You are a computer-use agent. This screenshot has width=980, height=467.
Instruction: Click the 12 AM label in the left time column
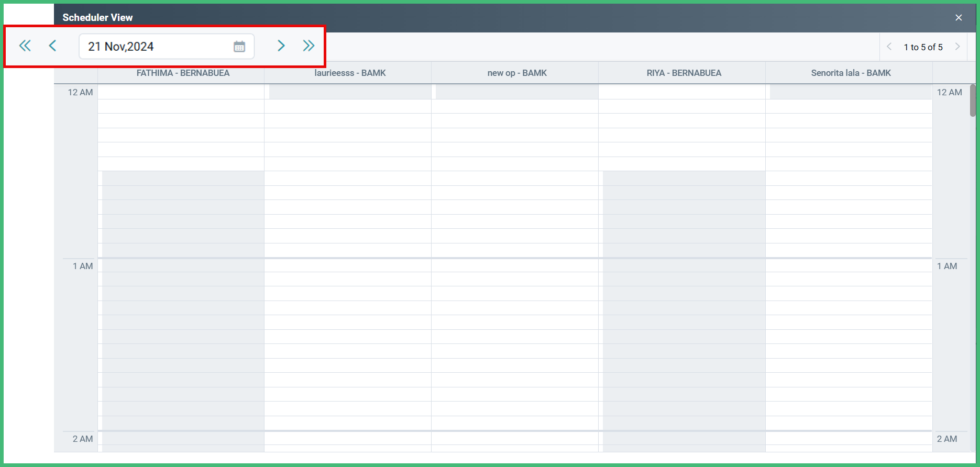pyautogui.click(x=80, y=93)
